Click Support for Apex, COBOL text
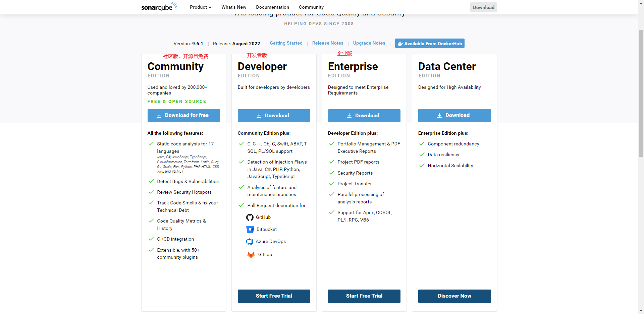The height and width of the screenshot is (314, 644). point(365,216)
